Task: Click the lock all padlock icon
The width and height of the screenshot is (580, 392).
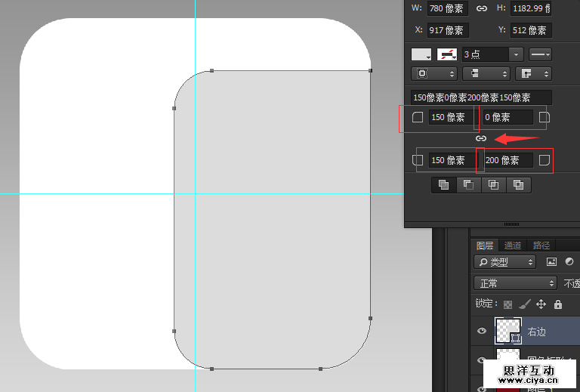Action: 558,304
